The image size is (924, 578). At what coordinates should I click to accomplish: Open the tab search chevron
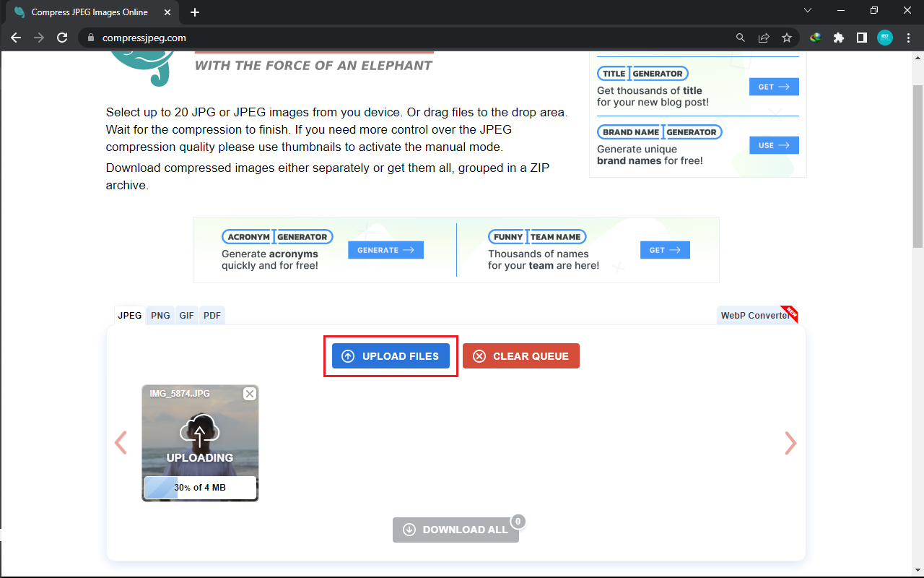coord(807,10)
